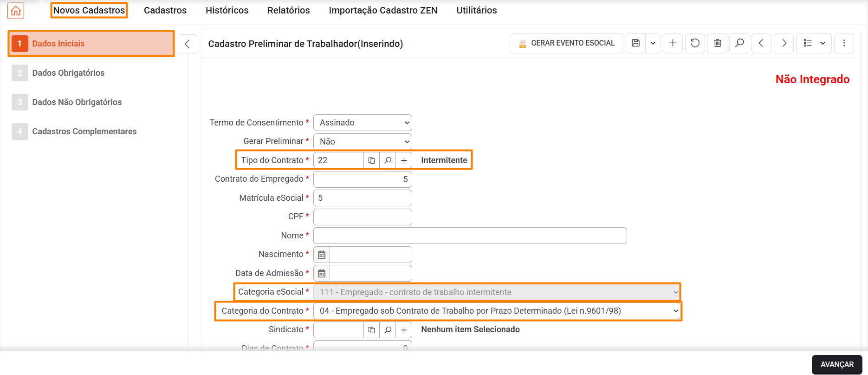Go to previous record arrow

(x=761, y=43)
